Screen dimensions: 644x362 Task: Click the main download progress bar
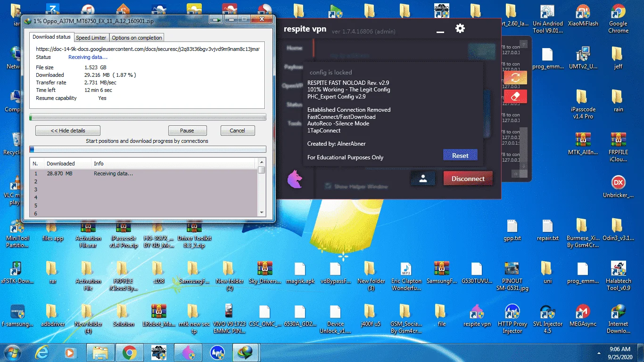tap(148, 117)
